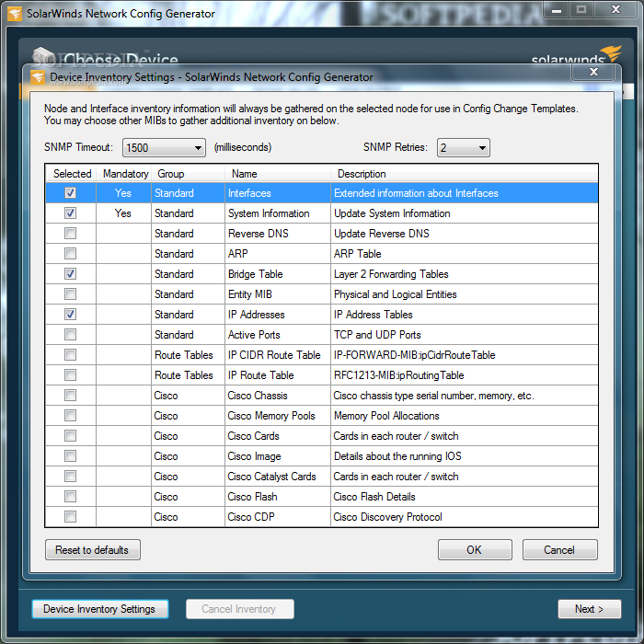Select the 'Memory Pool Allocations' cell
Image resolution: width=644 pixels, height=644 pixels.
coord(464,415)
